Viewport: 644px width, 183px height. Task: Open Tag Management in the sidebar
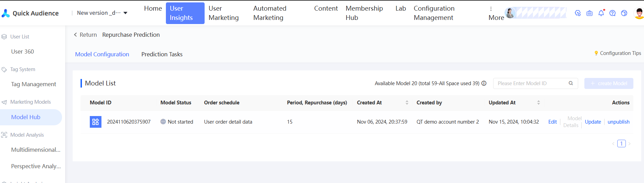click(34, 84)
